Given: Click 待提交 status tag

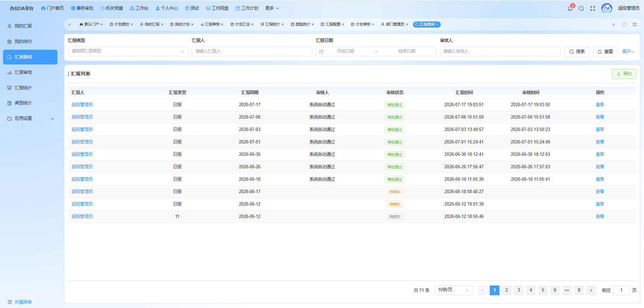Looking at the screenshot, I should click(x=394, y=217).
